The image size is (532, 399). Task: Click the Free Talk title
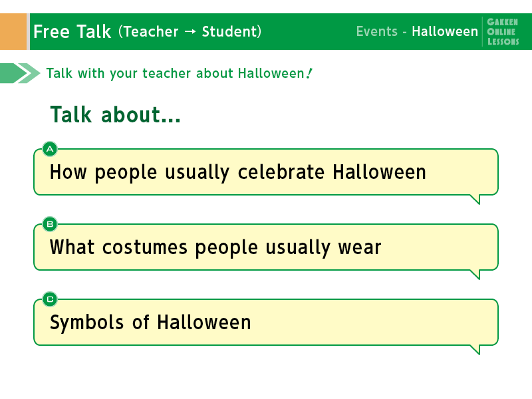tap(72, 31)
